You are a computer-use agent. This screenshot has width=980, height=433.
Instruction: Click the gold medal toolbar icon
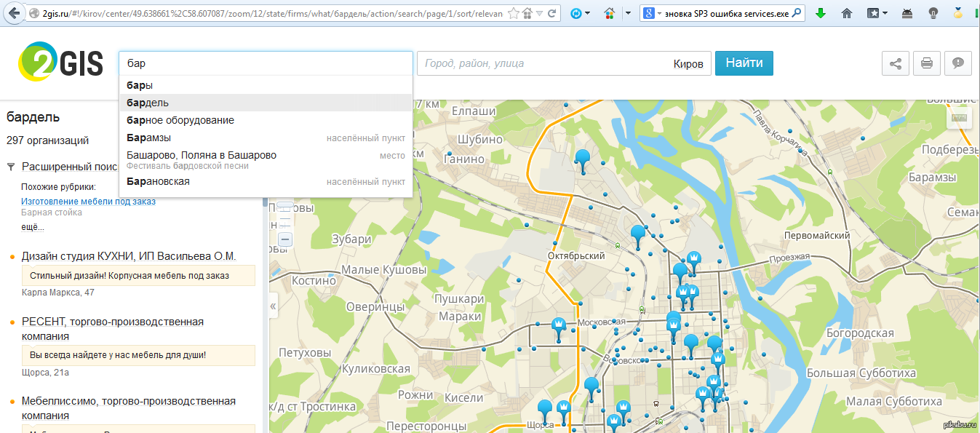coord(959,13)
